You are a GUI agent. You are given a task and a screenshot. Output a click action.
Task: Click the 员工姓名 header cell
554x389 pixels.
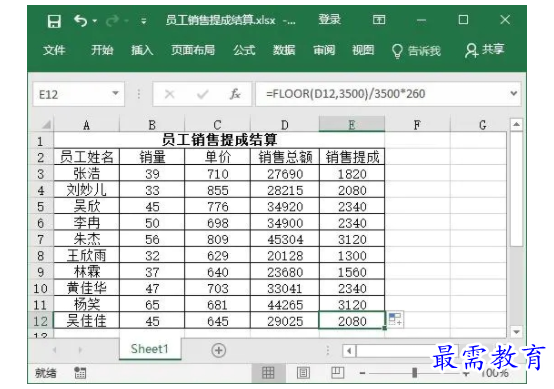click(87, 157)
